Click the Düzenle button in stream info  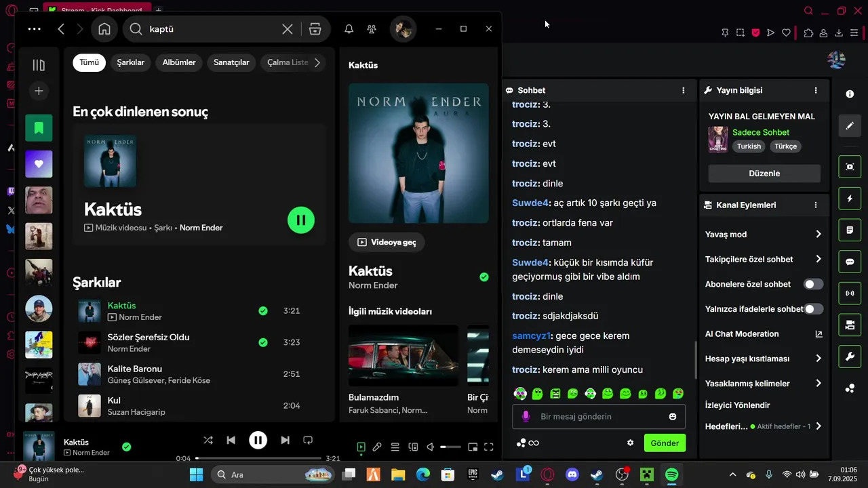tap(764, 174)
